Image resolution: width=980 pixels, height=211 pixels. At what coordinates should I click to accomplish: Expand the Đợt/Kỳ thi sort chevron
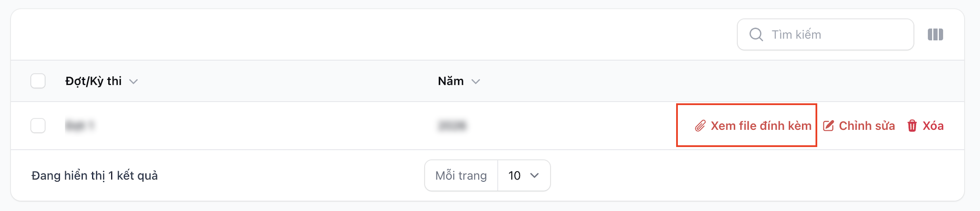click(133, 81)
